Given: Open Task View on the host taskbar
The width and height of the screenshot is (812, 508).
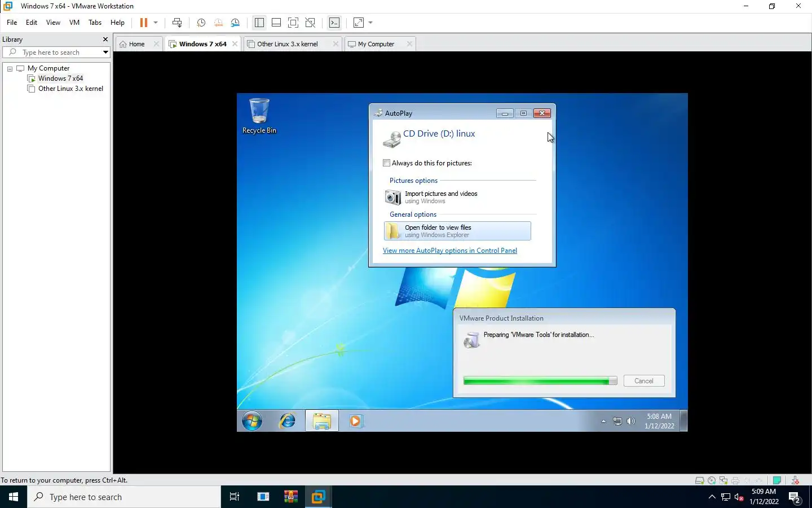Looking at the screenshot, I should [235, 497].
